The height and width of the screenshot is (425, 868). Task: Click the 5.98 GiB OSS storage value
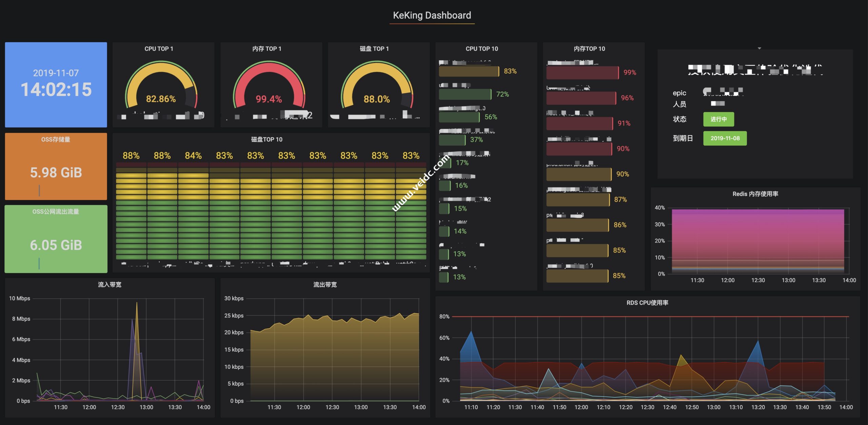(x=56, y=172)
